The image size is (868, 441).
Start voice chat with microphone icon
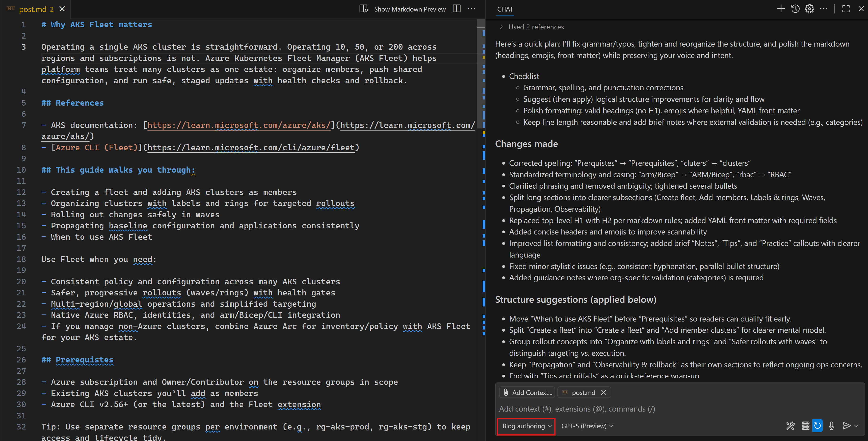click(x=832, y=426)
